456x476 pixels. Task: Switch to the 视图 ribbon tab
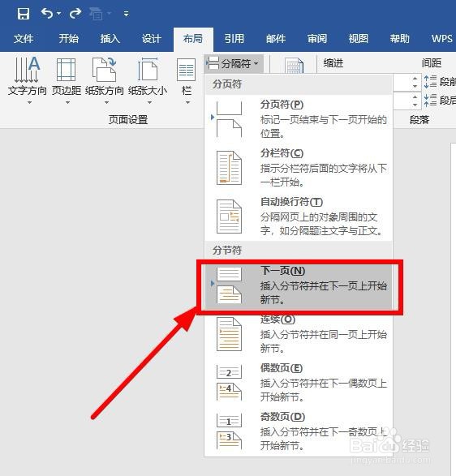point(359,39)
